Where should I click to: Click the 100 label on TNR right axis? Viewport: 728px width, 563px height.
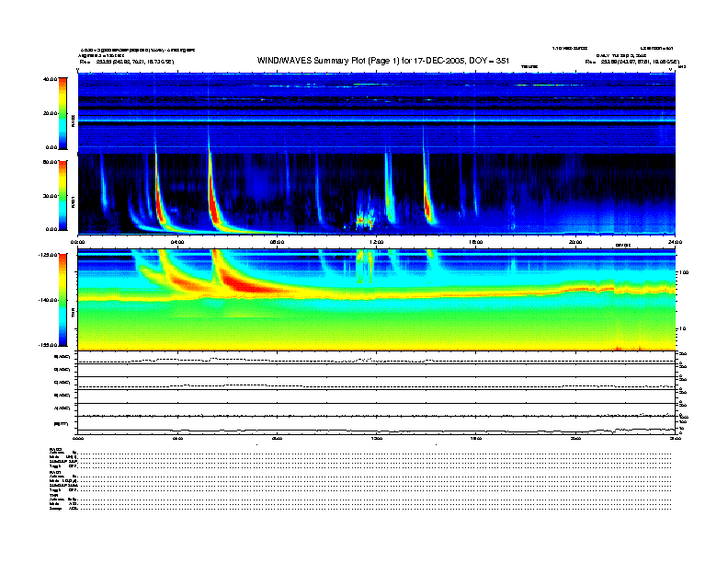coord(684,272)
